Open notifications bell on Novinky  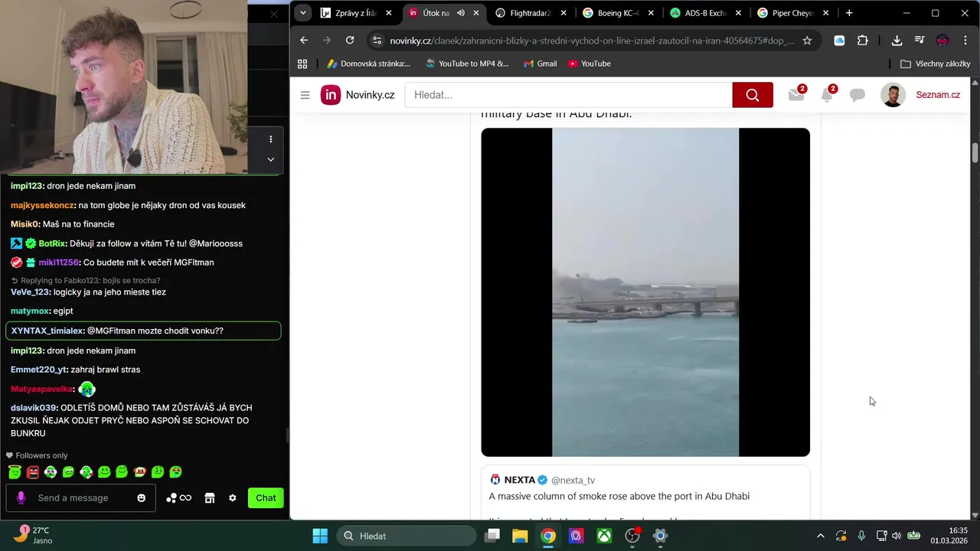(x=828, y=94)
